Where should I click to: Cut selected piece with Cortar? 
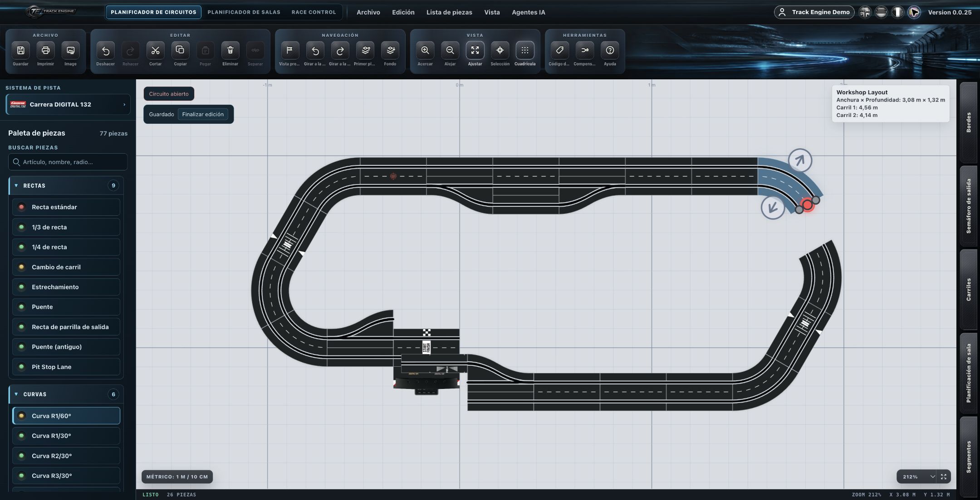click(x=155, y=50)
